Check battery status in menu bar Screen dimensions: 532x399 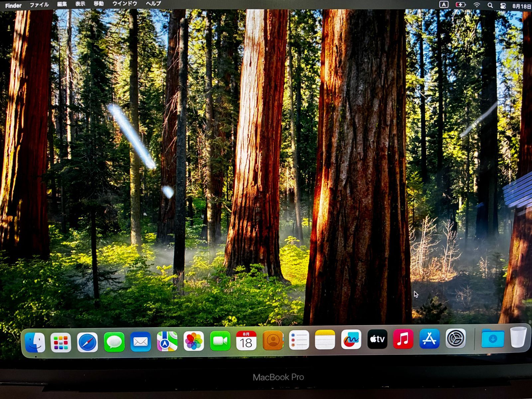(x=461, y=5)
